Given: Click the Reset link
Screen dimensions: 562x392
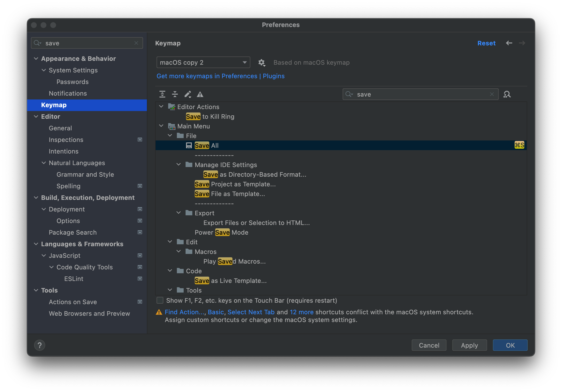Looking at the screenshot, I should pos(486,43).
